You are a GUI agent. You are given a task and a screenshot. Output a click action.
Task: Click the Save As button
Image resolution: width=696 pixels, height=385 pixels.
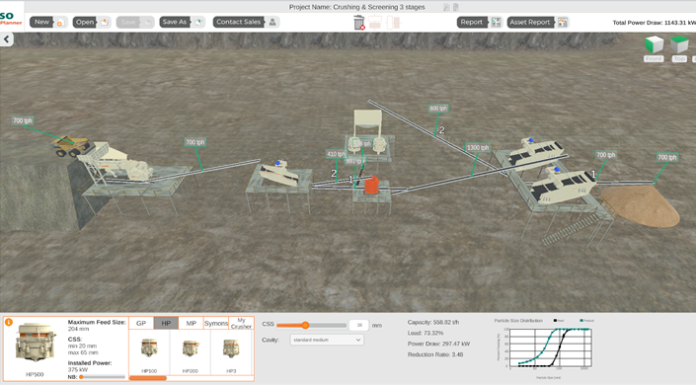click(x=174, y=22)
